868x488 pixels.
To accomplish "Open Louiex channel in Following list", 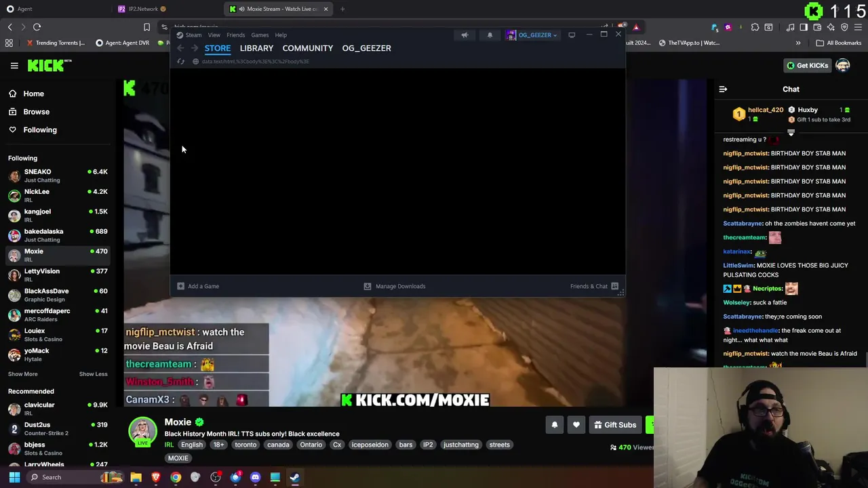I will click(58, 335).
